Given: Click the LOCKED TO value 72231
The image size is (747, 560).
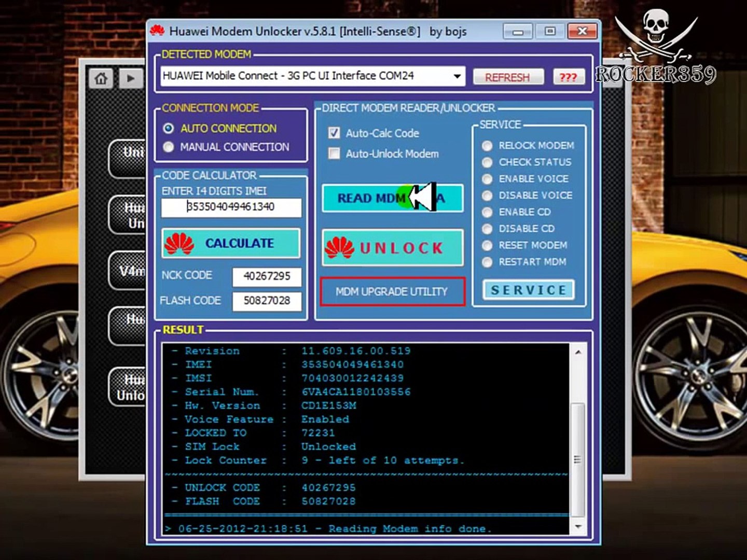Looking at the screenshot, I should pyautogui.click(x=319, y=433).
